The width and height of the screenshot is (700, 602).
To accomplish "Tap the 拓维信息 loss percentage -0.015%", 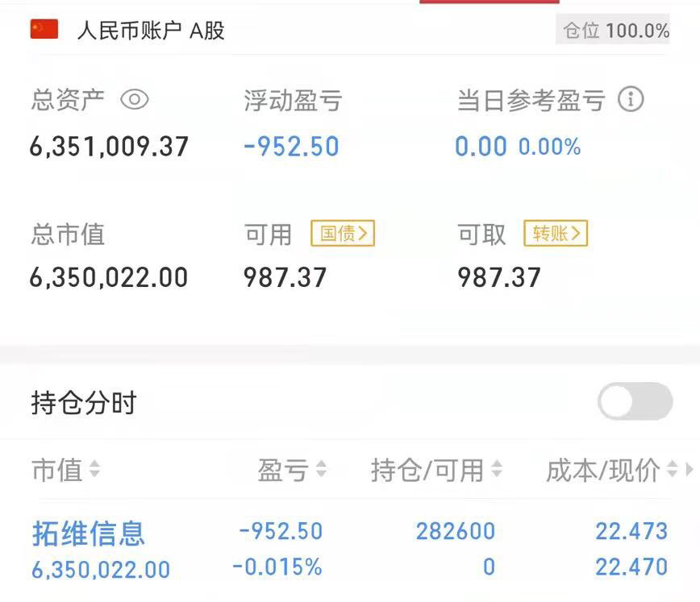I will [x=277, y=567].
